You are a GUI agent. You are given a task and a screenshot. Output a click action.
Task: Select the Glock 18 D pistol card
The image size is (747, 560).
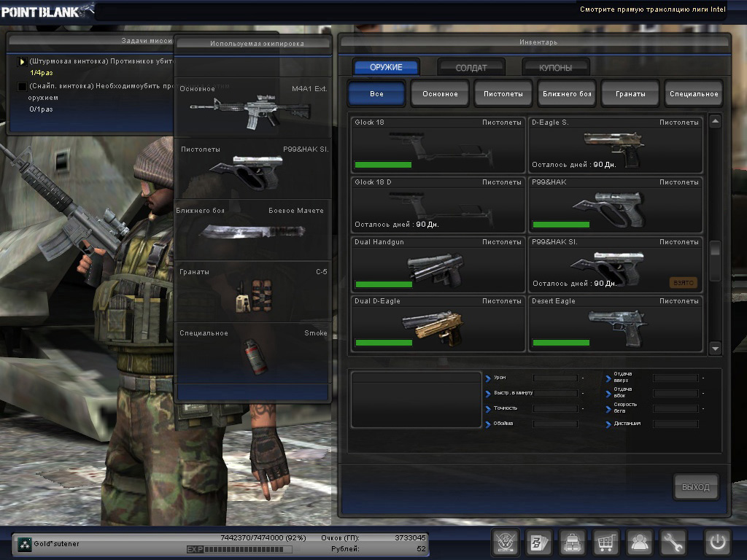438,205
